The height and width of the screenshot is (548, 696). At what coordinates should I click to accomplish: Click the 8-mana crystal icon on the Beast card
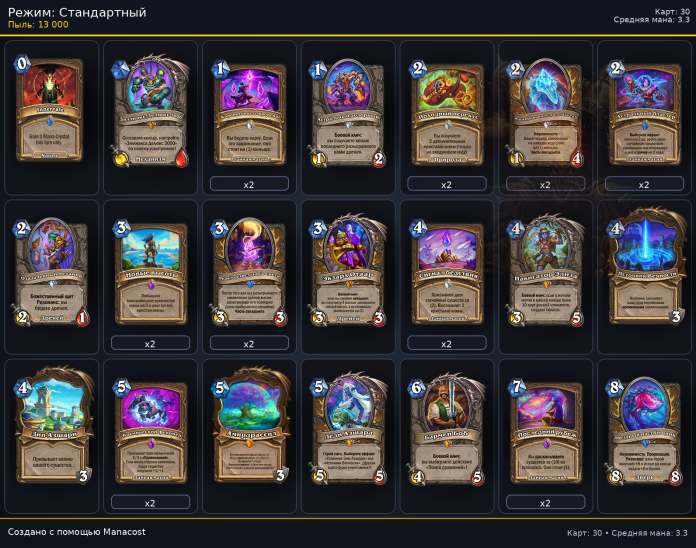pos(615,387)
